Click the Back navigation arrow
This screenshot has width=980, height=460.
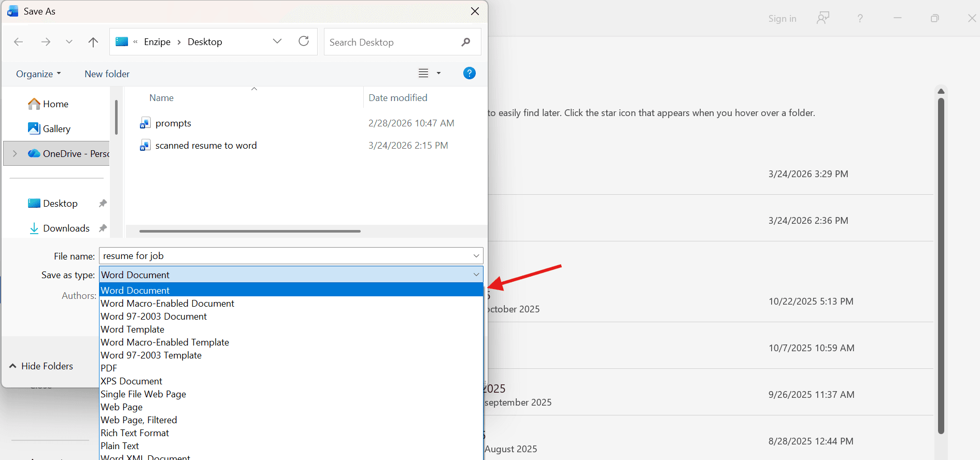coord(19,42)
